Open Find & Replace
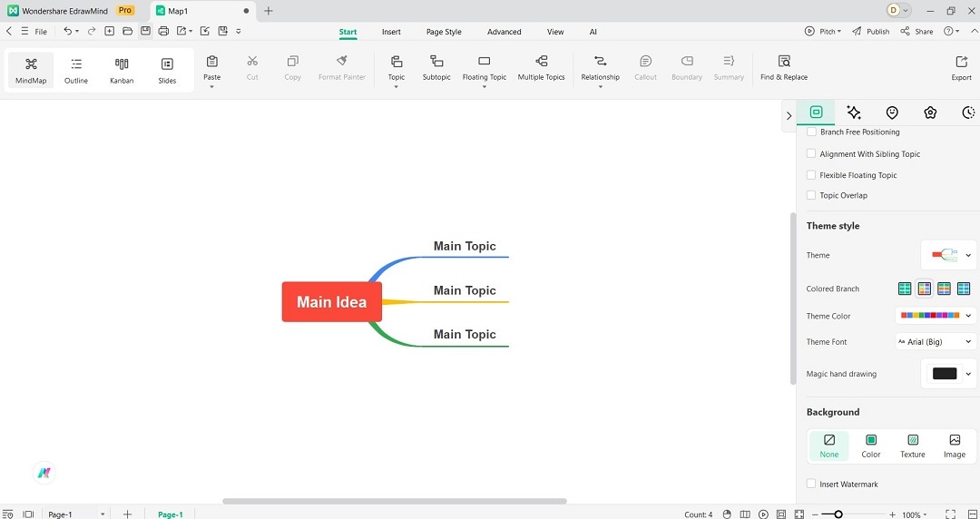Screen dimensions: 980x519 (784, 68)
